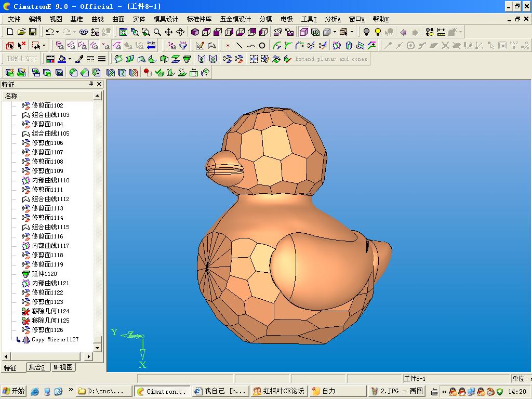This screenshot has width=532, height=399.
Task: Click the purple back arrow icon
Action: [403, 32]
